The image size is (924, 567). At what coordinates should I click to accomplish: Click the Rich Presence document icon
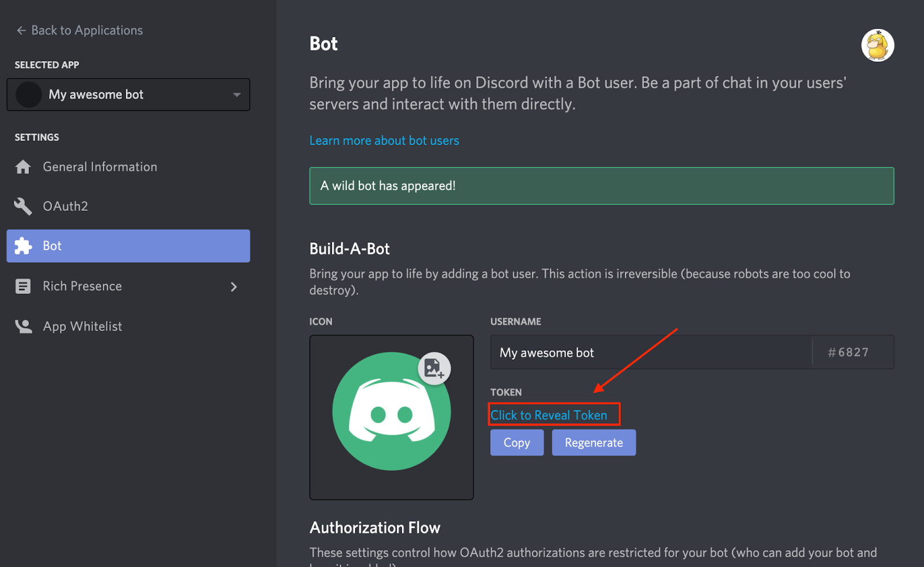tap(23, 286)
